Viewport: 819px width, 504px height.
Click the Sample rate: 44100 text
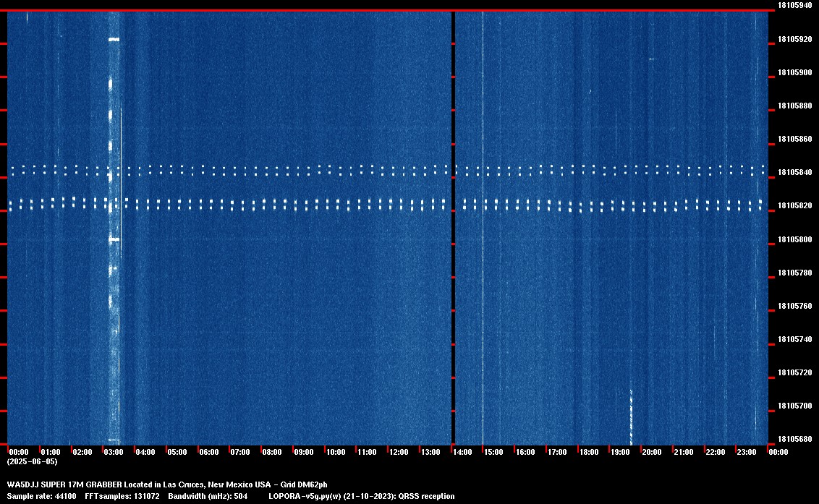point(41,496)
